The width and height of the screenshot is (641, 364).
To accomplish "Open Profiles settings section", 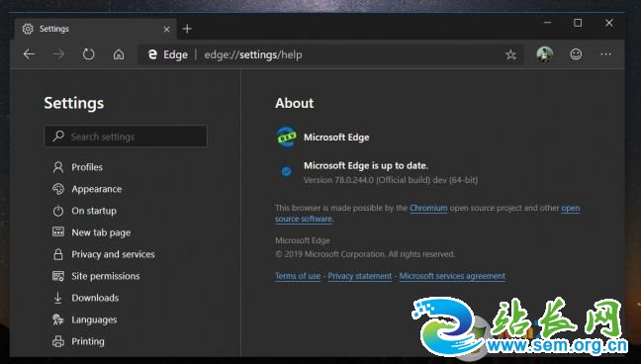I will tap(87, 167).
